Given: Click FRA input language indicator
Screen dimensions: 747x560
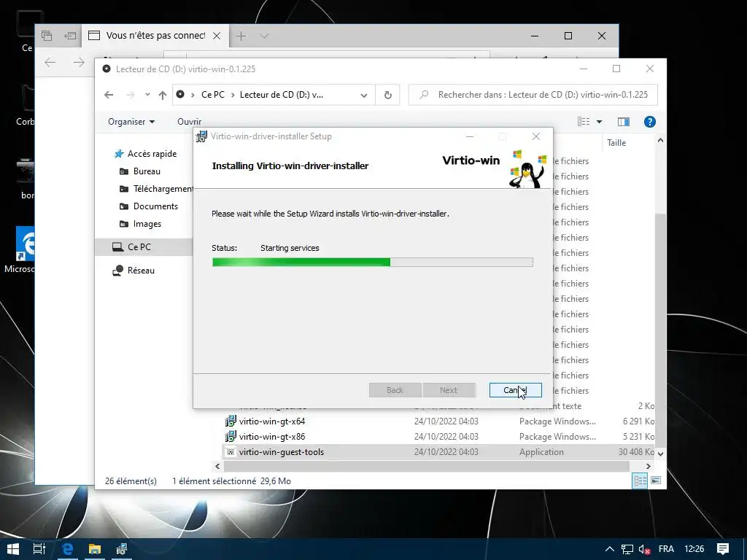Looking at the screenshot, I should pyautogui.click(x=666, y=549).
